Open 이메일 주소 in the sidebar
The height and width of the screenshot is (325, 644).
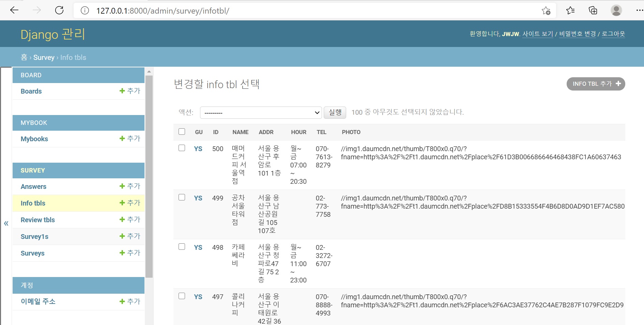(x=38, y=302)
